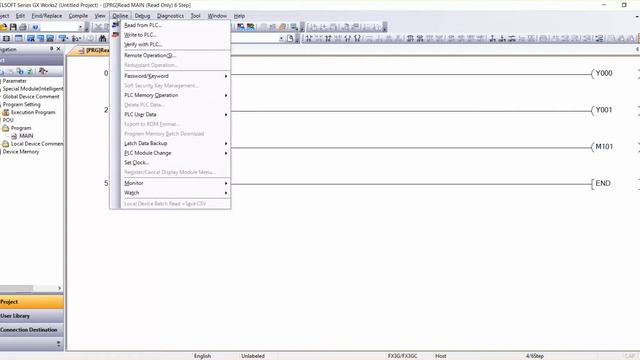Click the Write to PLC menu icon
Image resolution: width=640 pixels, height=360 pixels.
tap(116, 35)
